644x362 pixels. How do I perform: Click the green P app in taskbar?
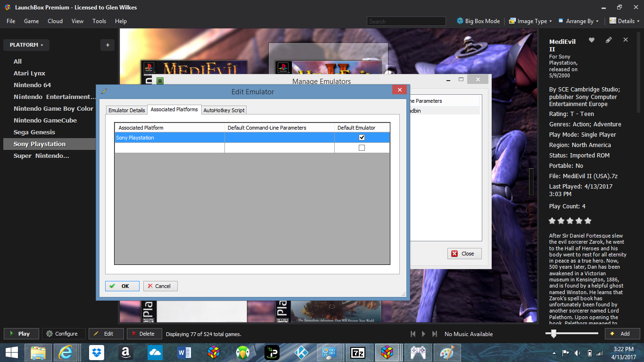(x=272, y=352)
